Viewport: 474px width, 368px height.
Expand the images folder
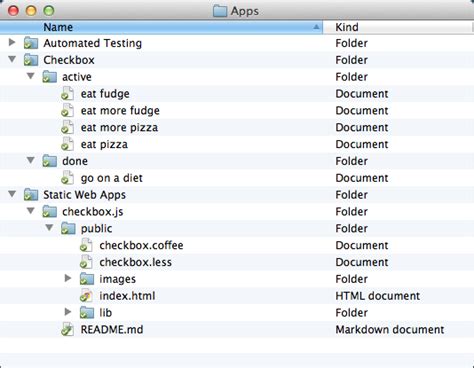tap(68, 278)
